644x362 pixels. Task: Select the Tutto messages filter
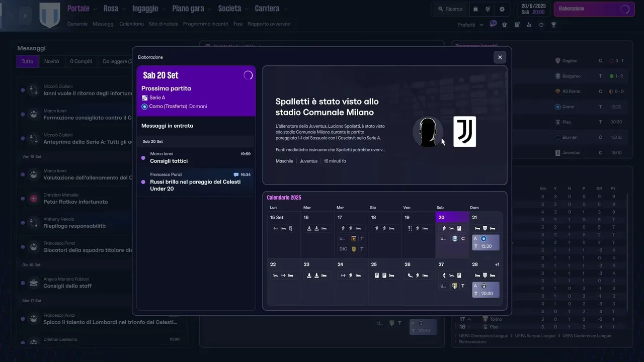coord(27,61)
